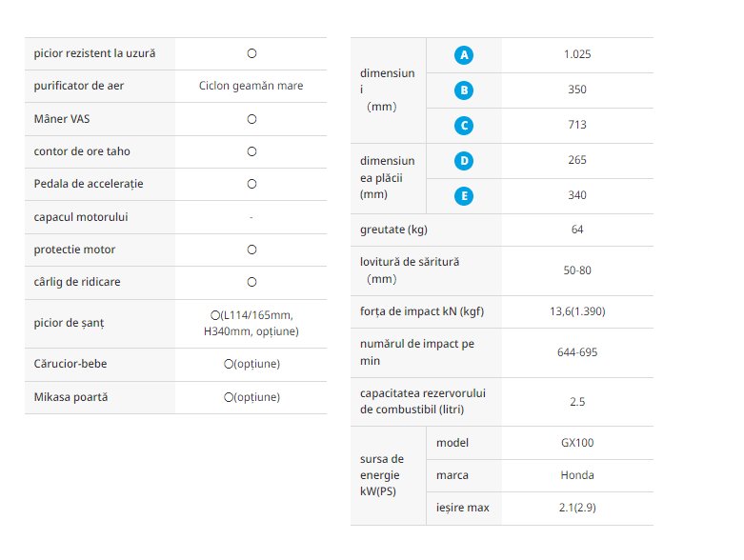Click the blue D plate dimension badge
Viewport: 744px width, 560px height.
464,161
